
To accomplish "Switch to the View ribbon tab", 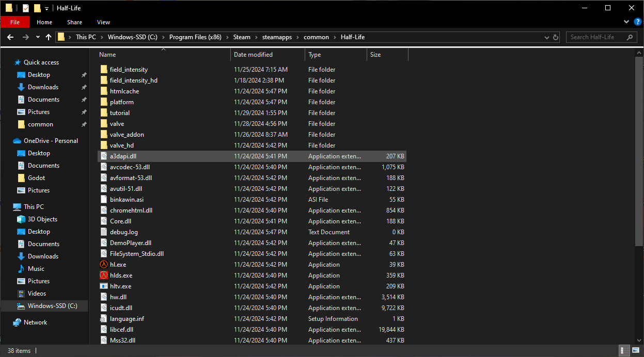I will 103,22.
